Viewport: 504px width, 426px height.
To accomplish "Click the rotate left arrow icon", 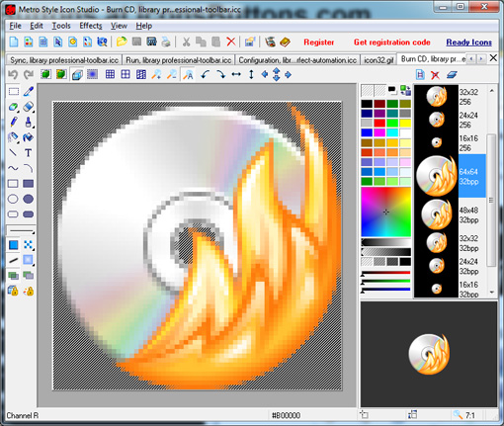I will [x=206, y=75].
